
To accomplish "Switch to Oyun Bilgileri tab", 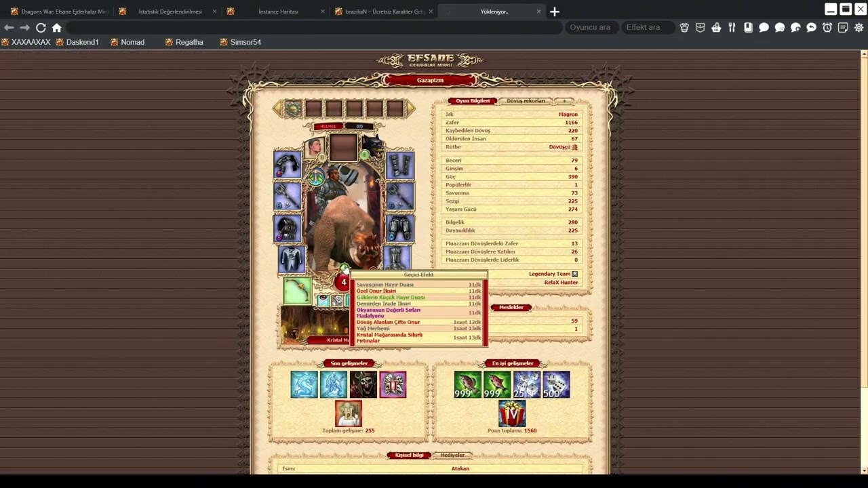I will (473, 101).
